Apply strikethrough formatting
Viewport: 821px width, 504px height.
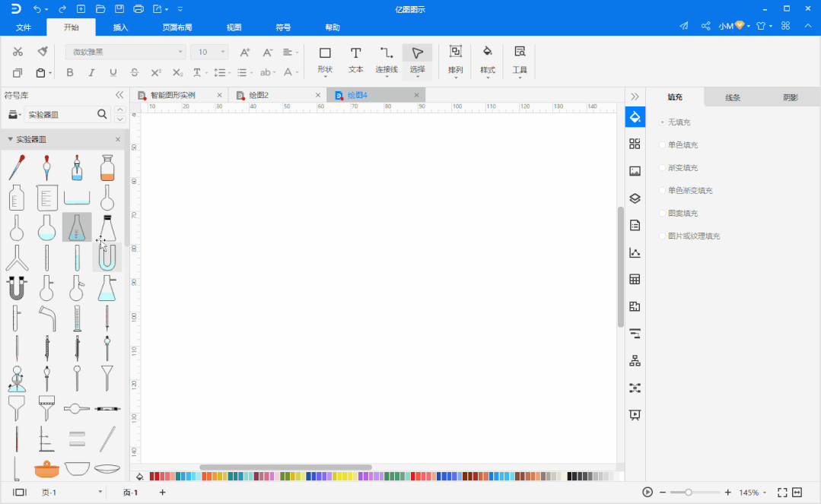point(135,73)
